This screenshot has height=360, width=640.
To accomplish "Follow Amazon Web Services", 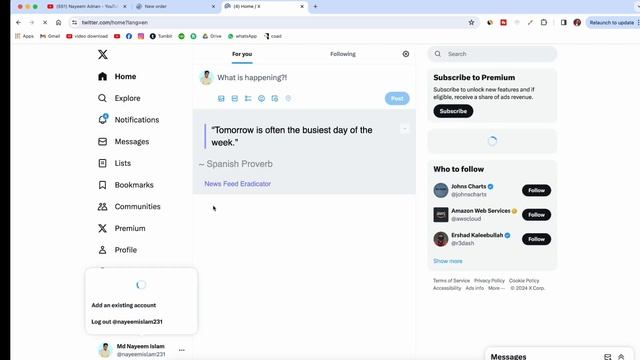I will click(x=536, y=215).
